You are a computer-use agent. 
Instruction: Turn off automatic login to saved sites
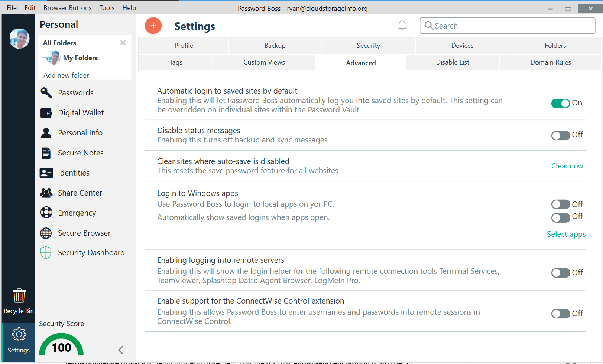point(561,104)
